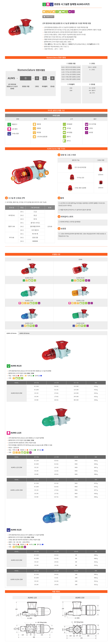This screenshot has width=112, height=644.
Task: Click the xenon lamp icon in legend
Action: tap(9, 133)
